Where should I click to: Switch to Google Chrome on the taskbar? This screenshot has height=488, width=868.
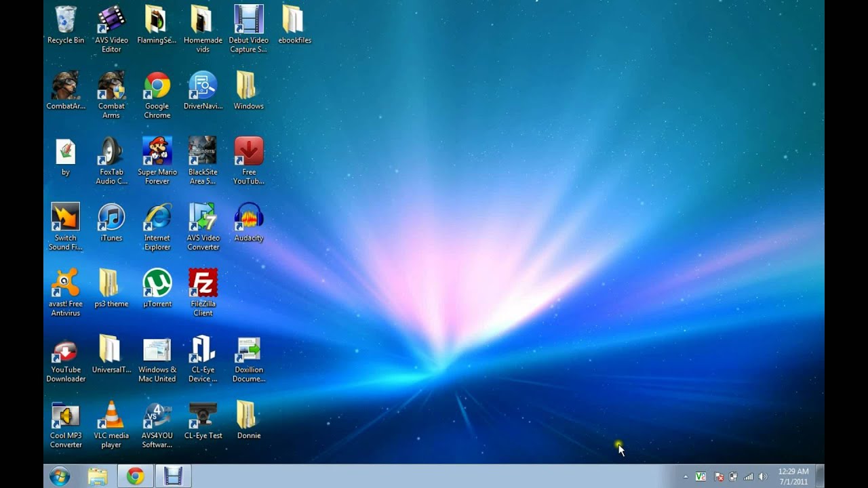pyautogui.click(x=136, y=476)
